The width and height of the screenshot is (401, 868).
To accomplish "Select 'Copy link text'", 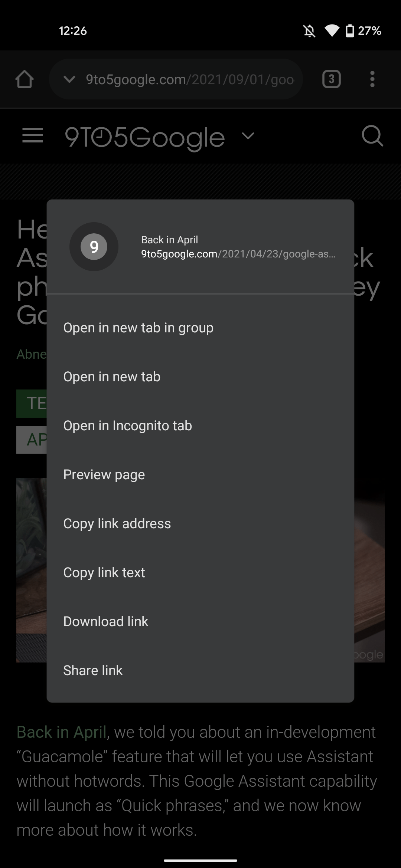I will (x=200, y=573).
